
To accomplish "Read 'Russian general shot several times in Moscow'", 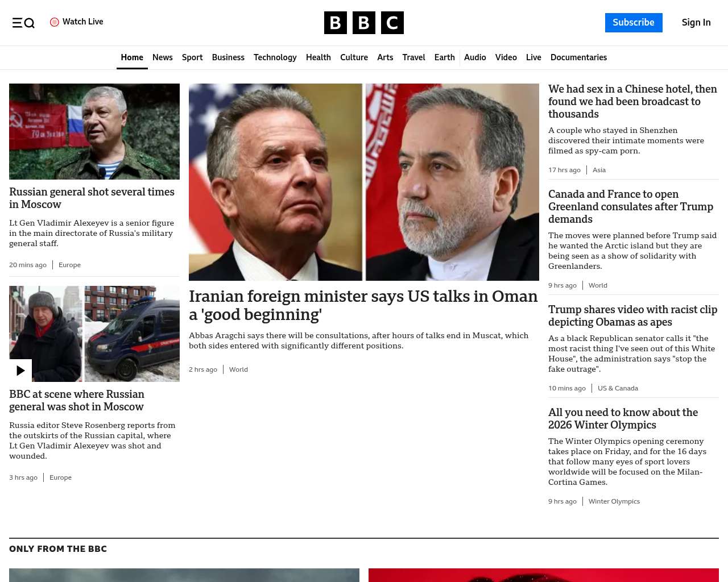I will click(x=92, y=198).
